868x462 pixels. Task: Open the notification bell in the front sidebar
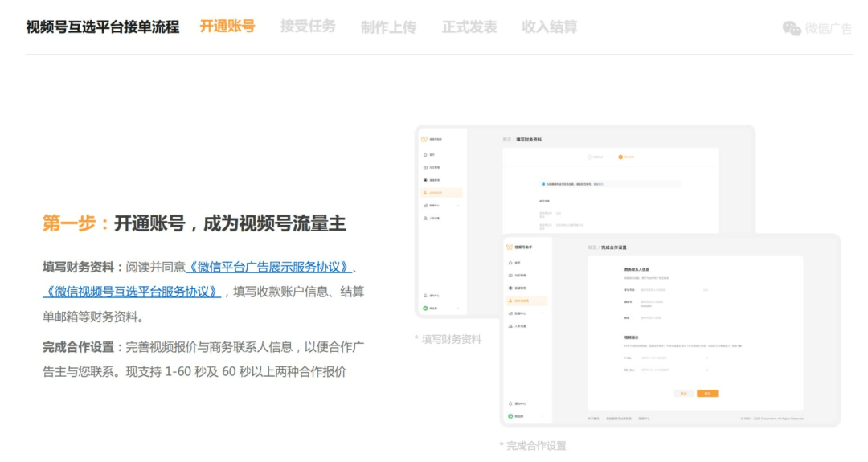point(510,403)
